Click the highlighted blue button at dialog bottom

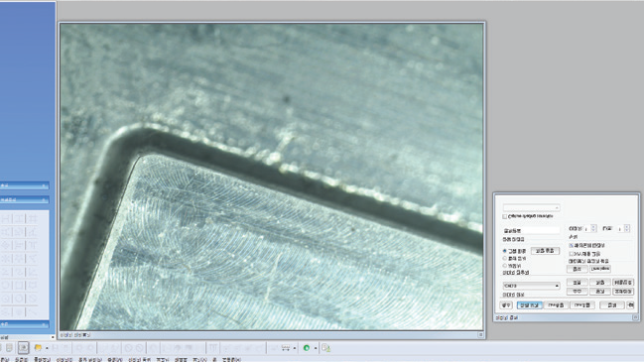tap(530, 305)
